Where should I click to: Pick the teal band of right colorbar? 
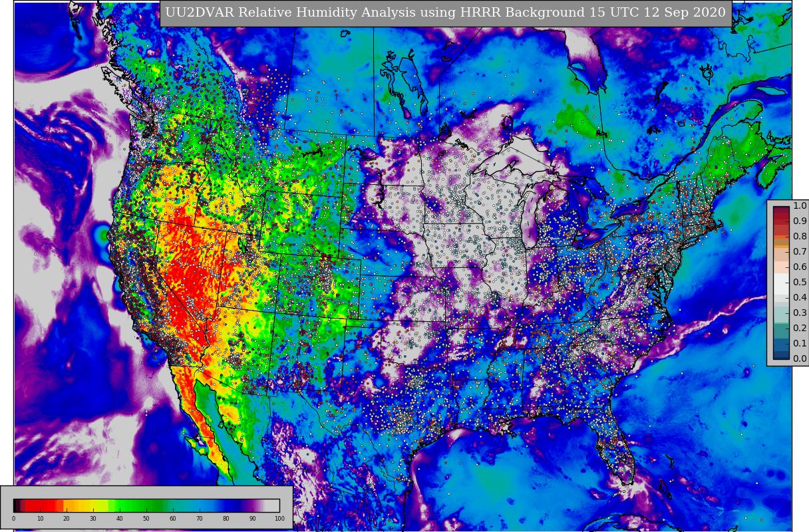[781, 331]
